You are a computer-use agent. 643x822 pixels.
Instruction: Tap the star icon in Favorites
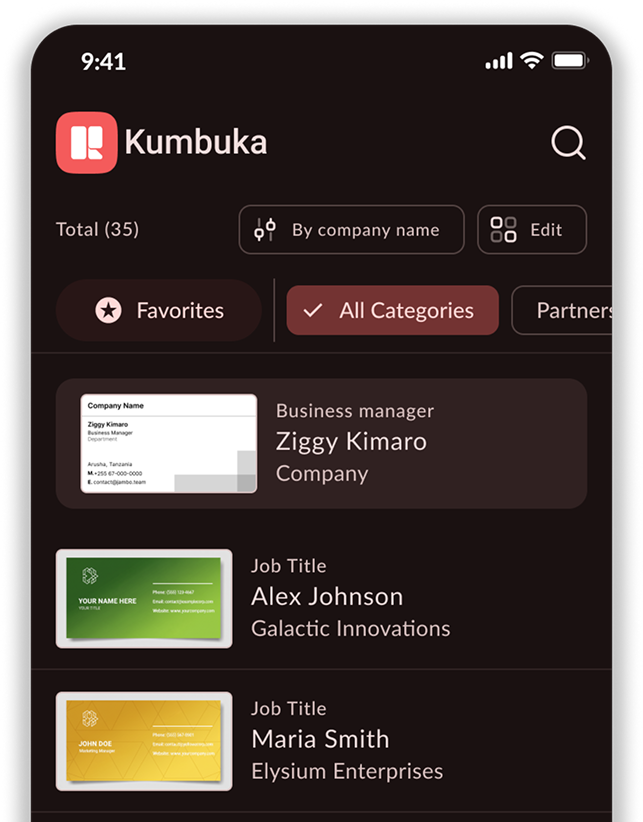tap(108, 311)
